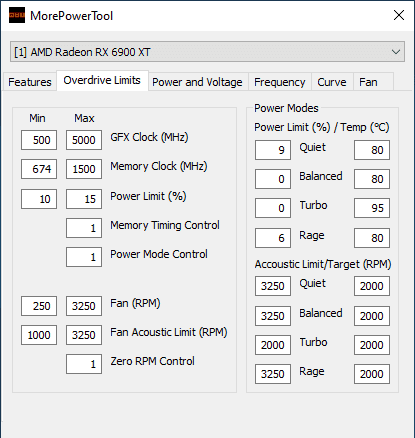Image resolution: width=415 pixels, height=438 pixels.
Task: Switch to the Curve tab
Action: (332, 82)
